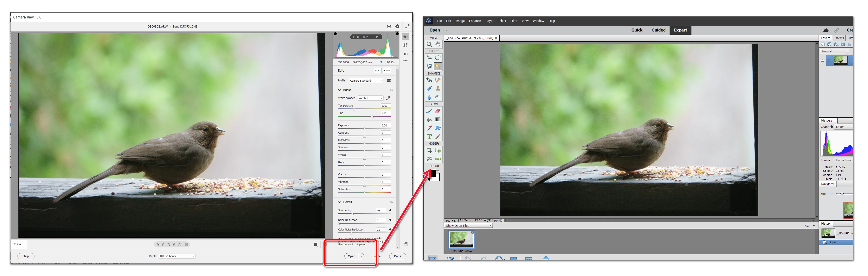Switch to the Guided mode tab
The width and height of the screenshot is (868, 276).
click(658, 30)
